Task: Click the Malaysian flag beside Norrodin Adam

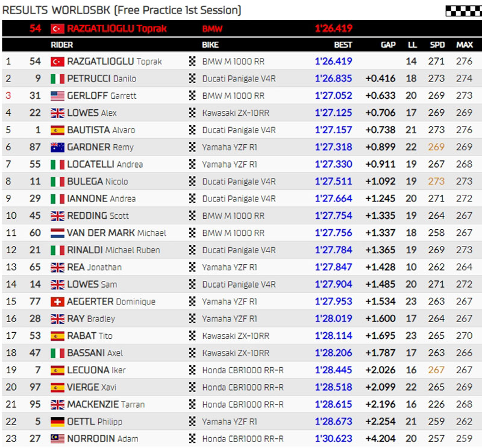Action: click(x=57, y=439)
